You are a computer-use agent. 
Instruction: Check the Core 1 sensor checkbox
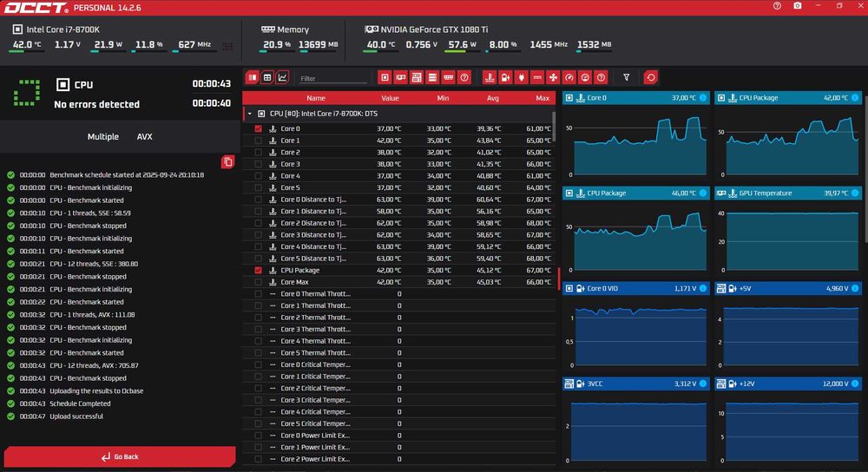coord(258,141)
